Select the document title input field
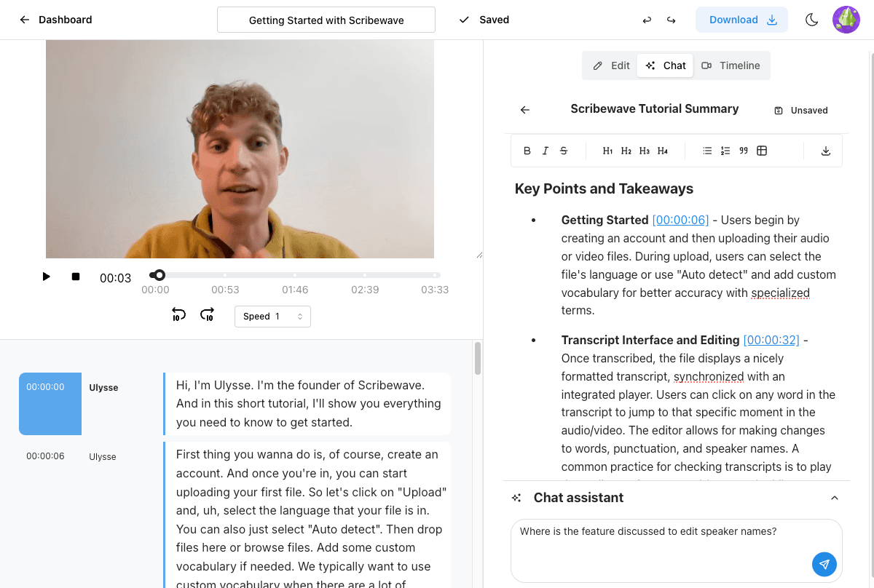Image resolution: width=874 pixels, height=588 pixels. [326, 20]
